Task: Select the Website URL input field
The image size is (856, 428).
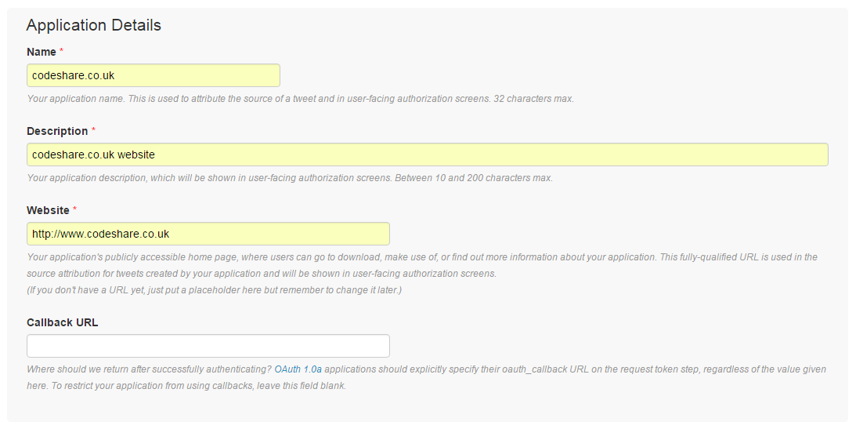Action: [x=208, y=234]
